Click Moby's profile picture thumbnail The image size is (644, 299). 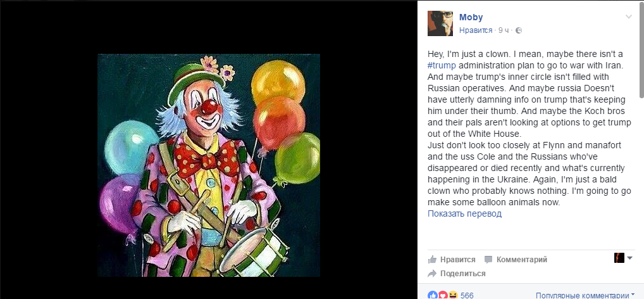coord(440,23)
